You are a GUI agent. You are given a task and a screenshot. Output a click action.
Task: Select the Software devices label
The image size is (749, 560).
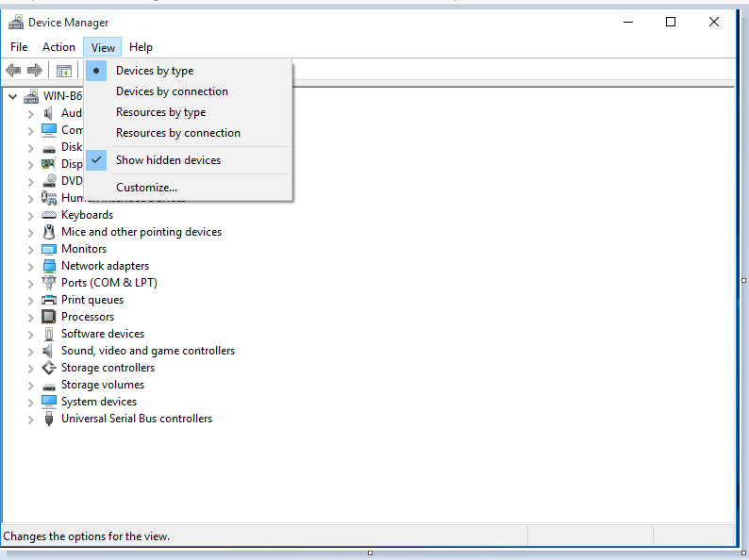click(x=103, y=334)
